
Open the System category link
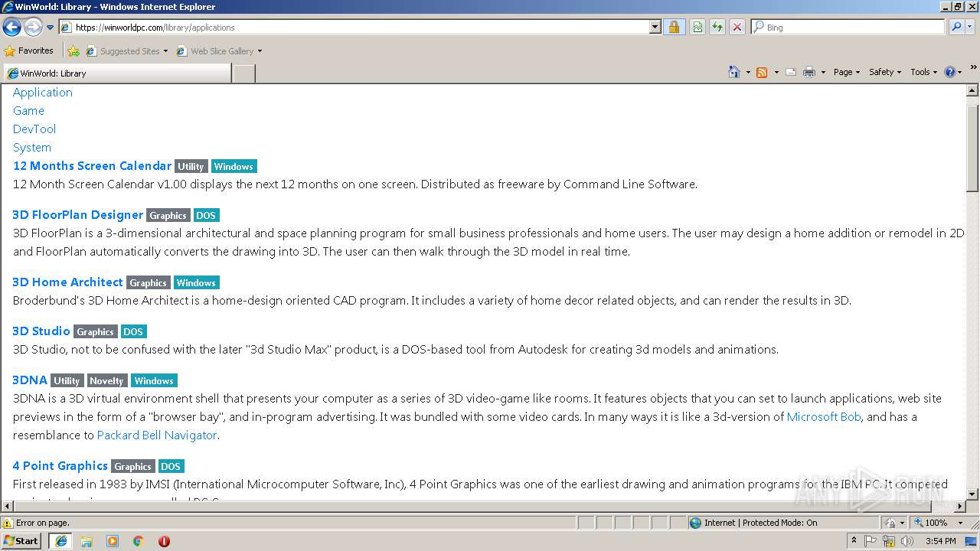(x=32, y=147)
